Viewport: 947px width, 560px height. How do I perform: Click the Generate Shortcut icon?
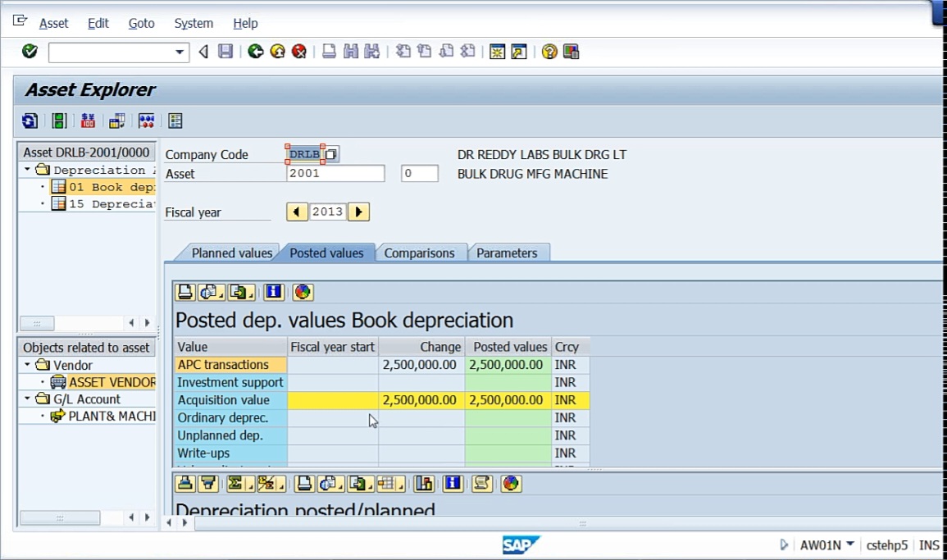point(519,52)
